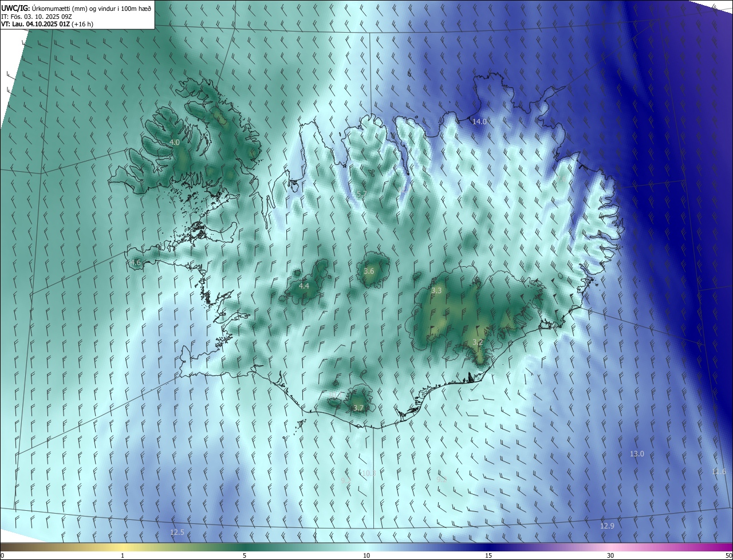Select the 'VT: Lau. 04.10.2025 01Z (+16 h)' line

[x=47, y=24]
